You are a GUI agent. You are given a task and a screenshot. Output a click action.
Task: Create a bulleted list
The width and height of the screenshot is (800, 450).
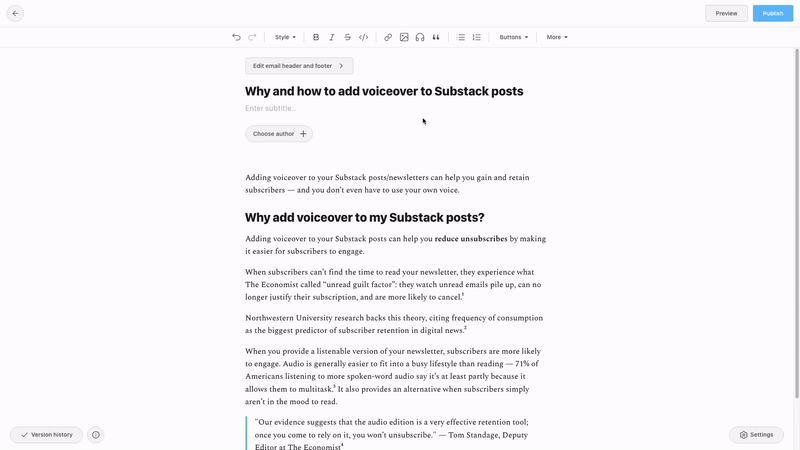pyautogui.click(x=461, y=37)
